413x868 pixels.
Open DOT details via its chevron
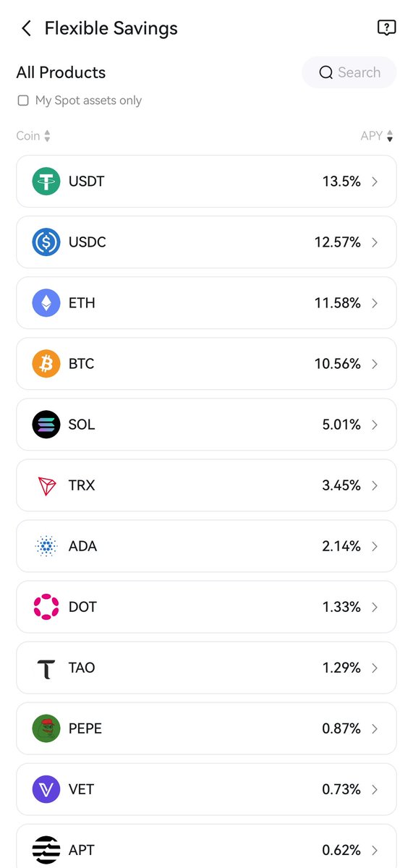pos(375,607)
